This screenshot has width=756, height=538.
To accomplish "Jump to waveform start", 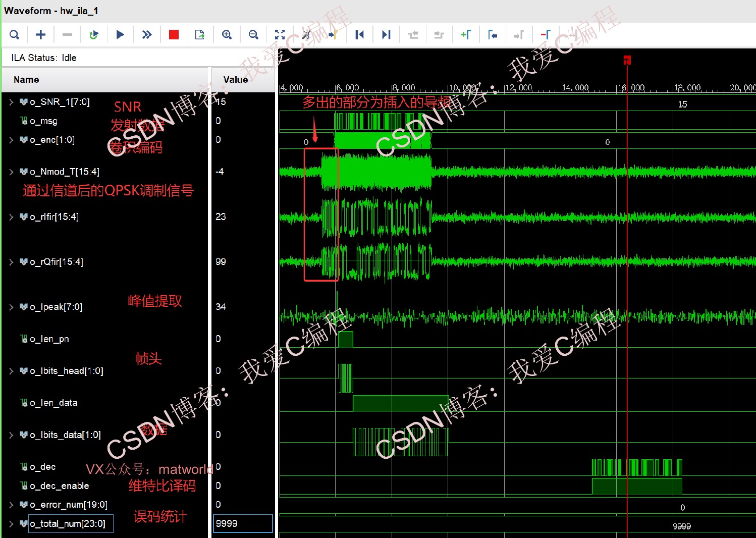I will pos(359,34).
